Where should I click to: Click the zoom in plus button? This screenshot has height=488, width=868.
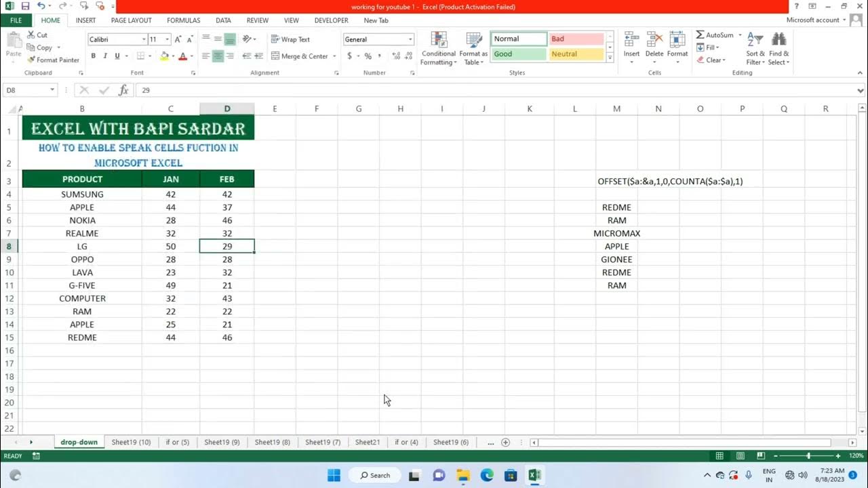click(x=838, y=456)
